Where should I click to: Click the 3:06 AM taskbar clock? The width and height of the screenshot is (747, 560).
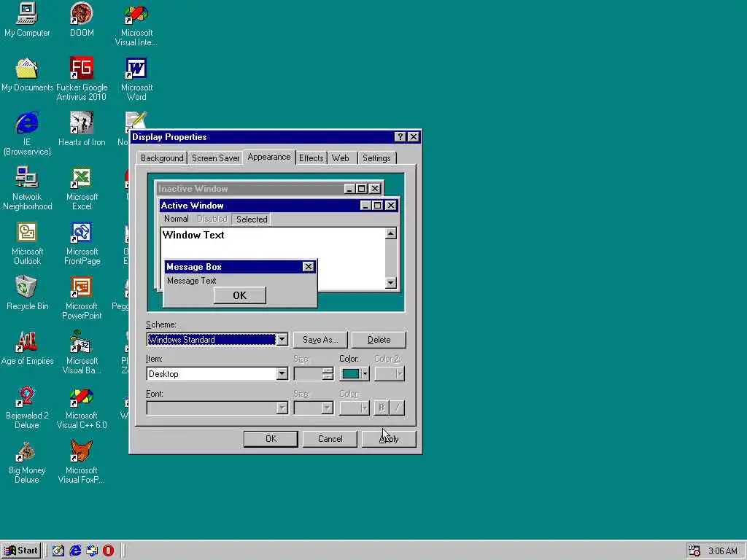tap(723, 551)
